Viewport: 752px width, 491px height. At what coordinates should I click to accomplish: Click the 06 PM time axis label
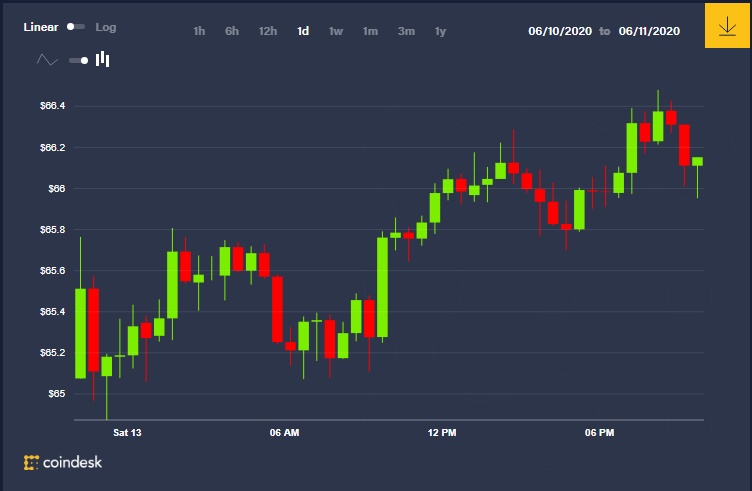[599, 433]
